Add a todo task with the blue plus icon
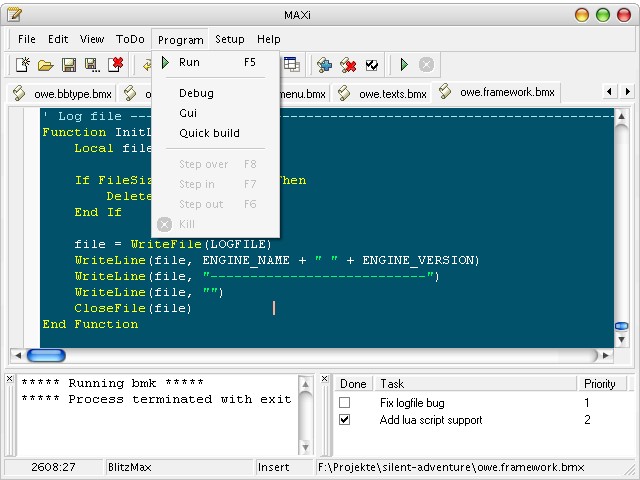This screenshot has width=640, height=480. (x=324, y=65)
